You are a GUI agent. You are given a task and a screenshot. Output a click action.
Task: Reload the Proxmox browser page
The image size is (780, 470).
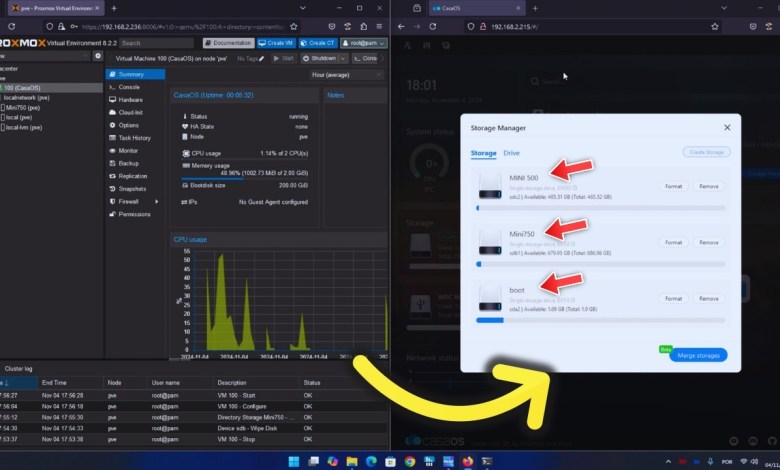coord(11,26)
